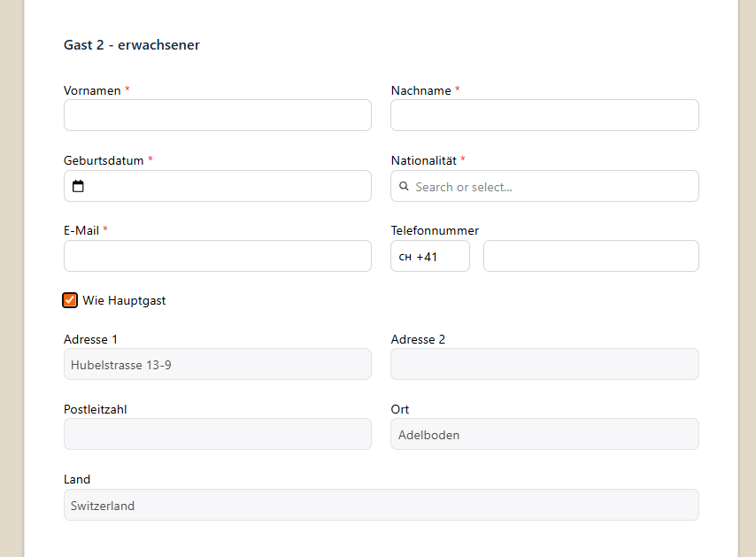This screenshot has width=756, height=557.
Task: Click the E-Mail field label
Action: pos(81,230)
